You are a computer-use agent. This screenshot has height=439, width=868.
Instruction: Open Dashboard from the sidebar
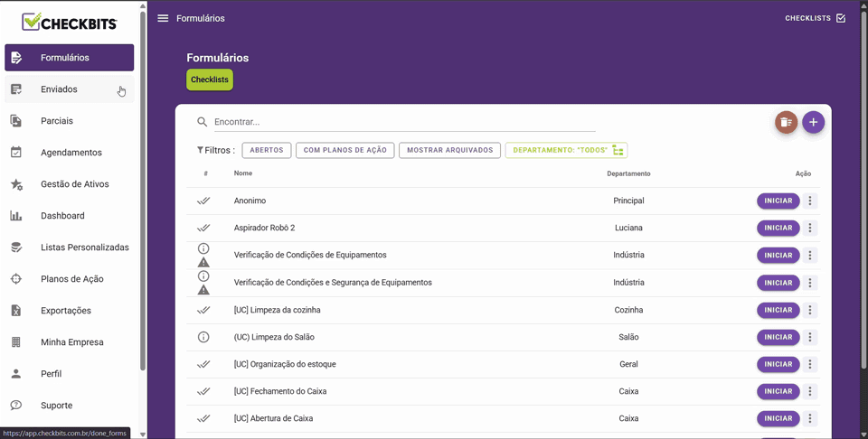tap(62, 216)
